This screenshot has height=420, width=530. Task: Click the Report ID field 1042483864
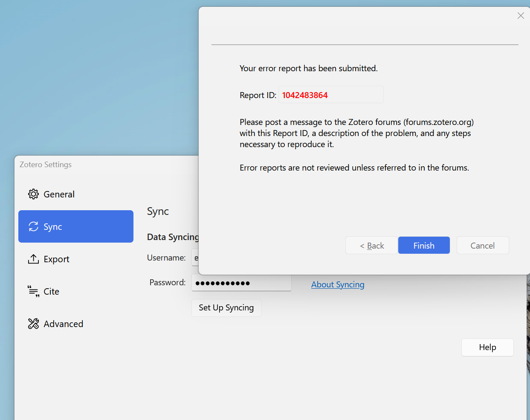click(x=331, y=95)
